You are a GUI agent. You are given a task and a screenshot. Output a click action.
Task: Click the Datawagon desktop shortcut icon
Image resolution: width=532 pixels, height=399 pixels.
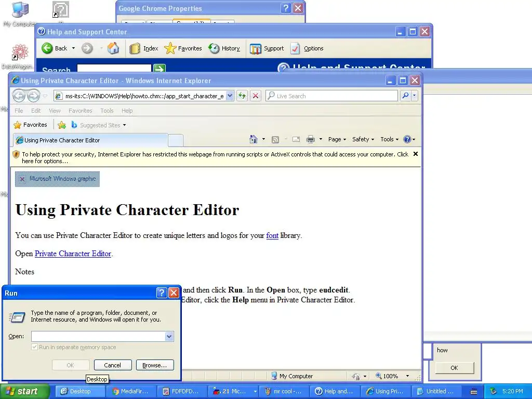(x=19, y=56)
